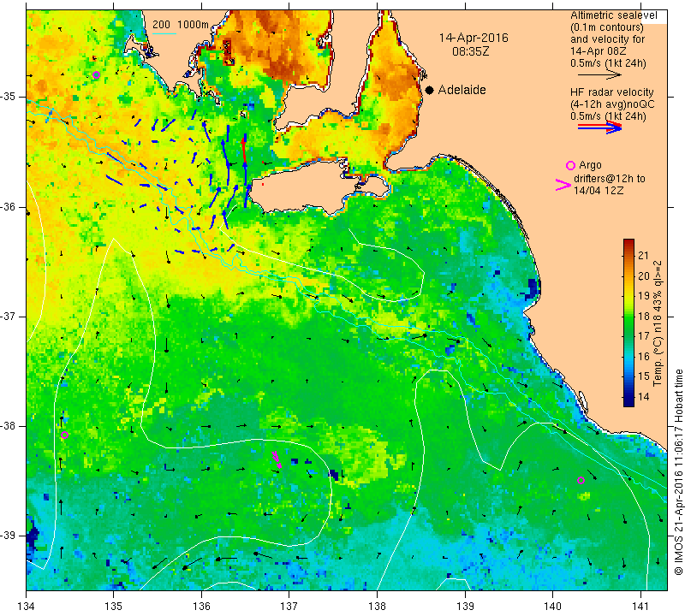The width and height of the screenshot is (685, 616).
Task: Click the latitude axis label -37
Action: [8, 316]
